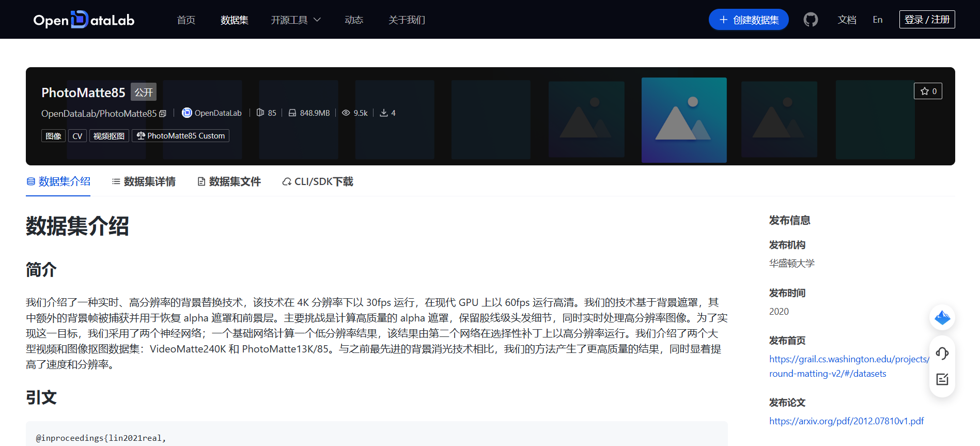
Task: Click the 公开 badge
Action: click(144, 92)
